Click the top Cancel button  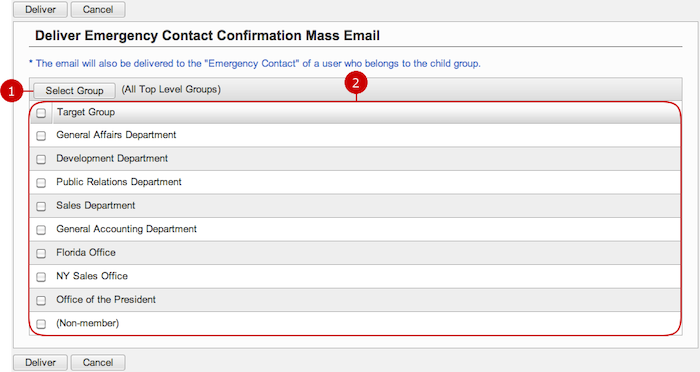pyautogui.click(x=98, y=9)
